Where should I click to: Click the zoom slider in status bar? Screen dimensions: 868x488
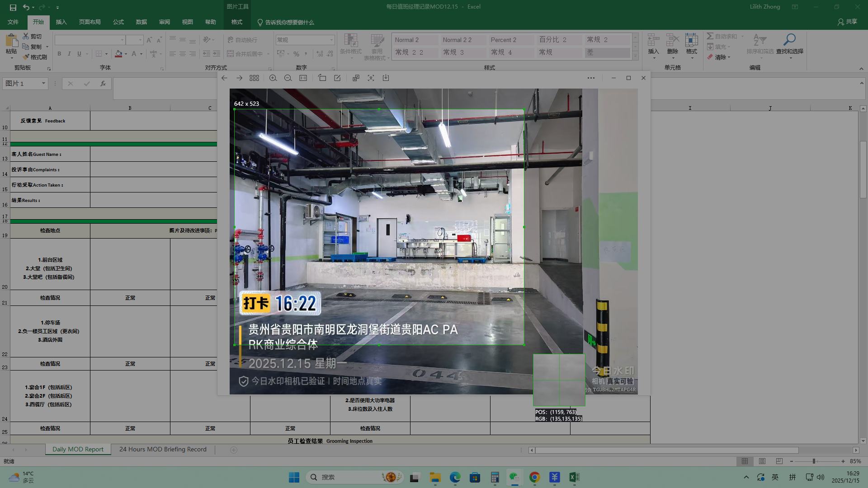coord(814,461)
